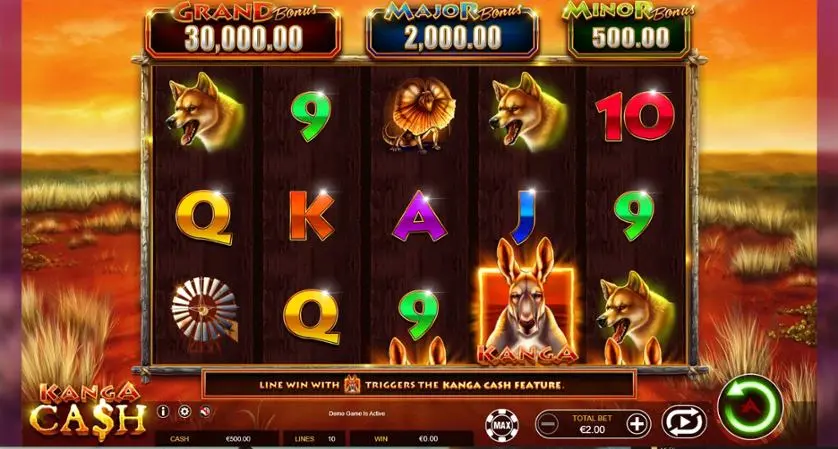Click the blue J symbol
This screenshot has width=838, height=449.
(524, 216)
